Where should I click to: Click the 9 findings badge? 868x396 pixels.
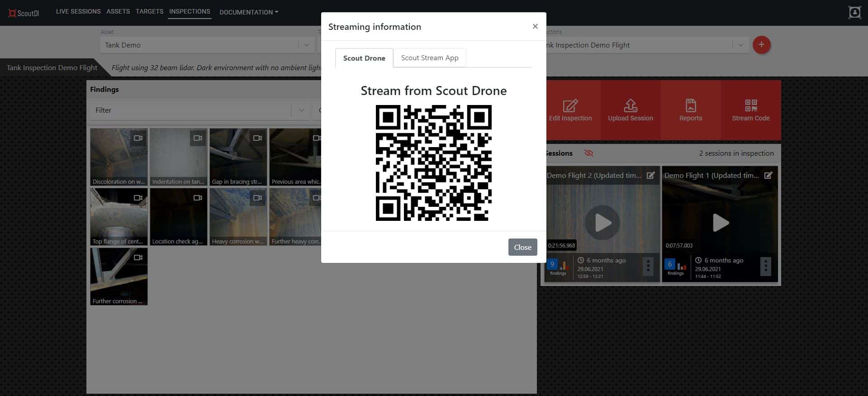pos(552,264)
